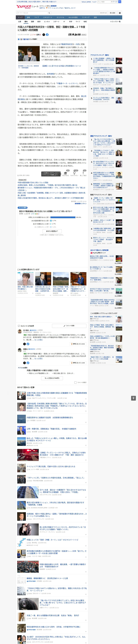The image size is (138, 644).
Task: Select the スポーツ category
Action: [56, 22]
